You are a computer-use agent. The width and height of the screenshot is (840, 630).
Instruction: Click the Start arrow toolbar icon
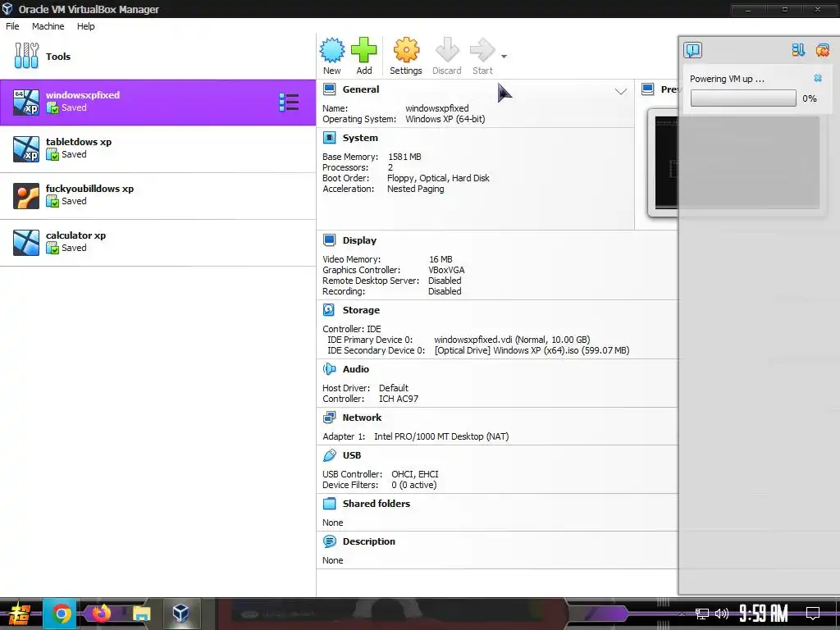click(x=482, y=50)
